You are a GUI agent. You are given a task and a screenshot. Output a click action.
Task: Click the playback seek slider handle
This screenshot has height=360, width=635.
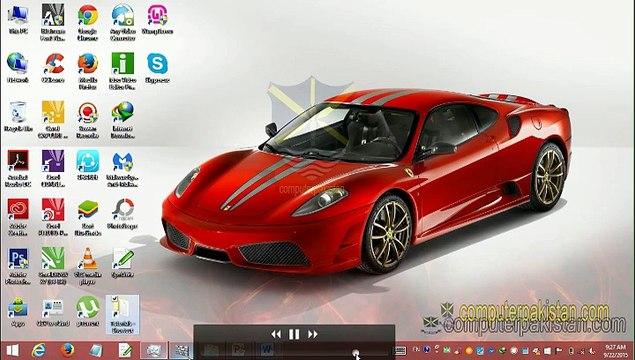point(355,353)
